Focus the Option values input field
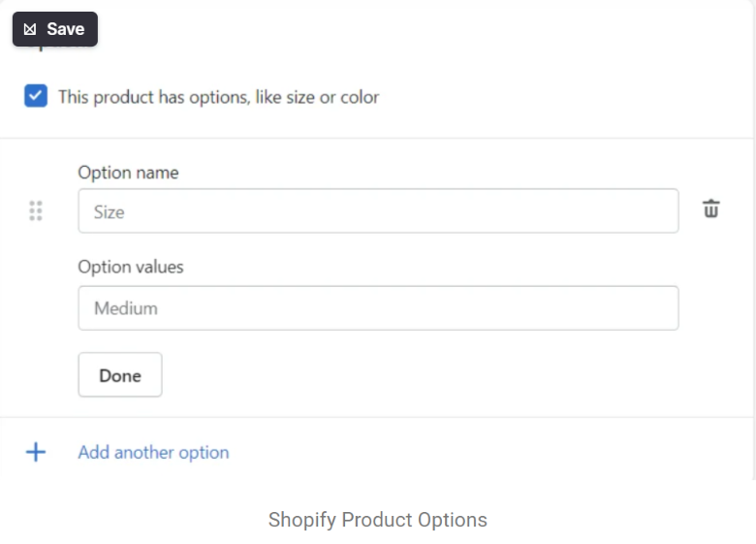The height and width of the screenshot is (544, 756). 378,308
